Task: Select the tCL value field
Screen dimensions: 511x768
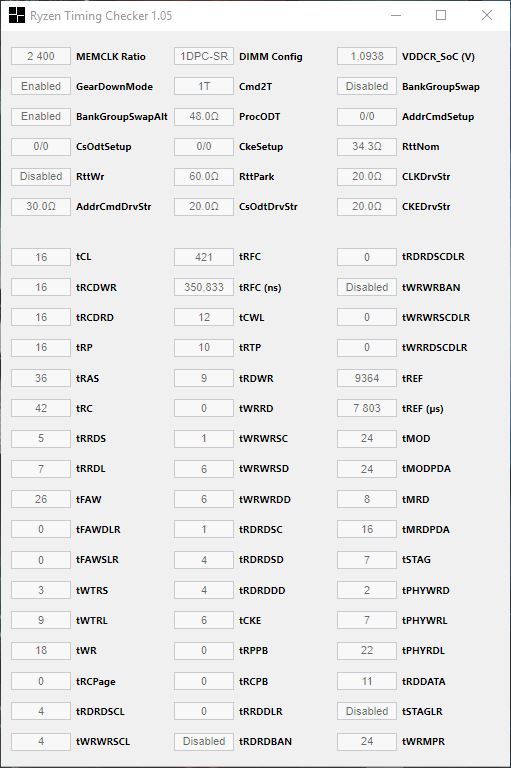Action: (x=41, y=257)
